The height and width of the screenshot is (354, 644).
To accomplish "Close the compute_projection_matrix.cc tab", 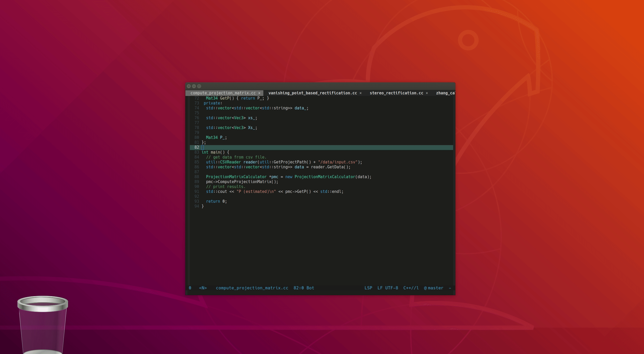I will point(259,93).
